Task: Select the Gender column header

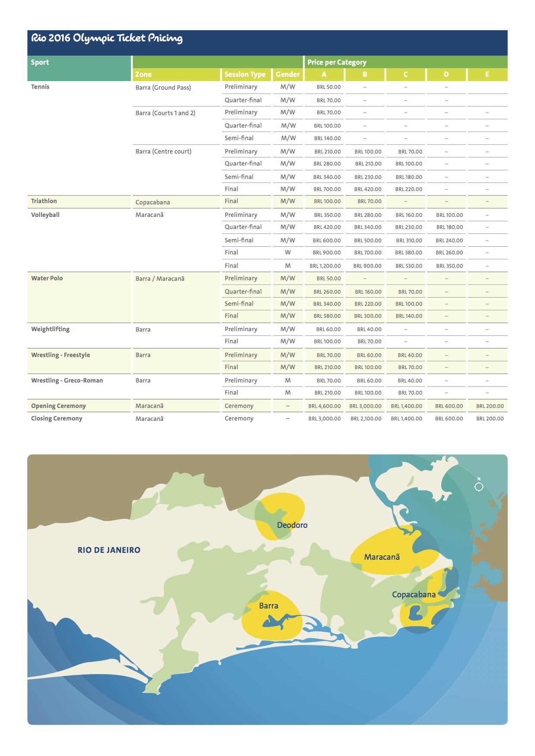Action: 287,74
